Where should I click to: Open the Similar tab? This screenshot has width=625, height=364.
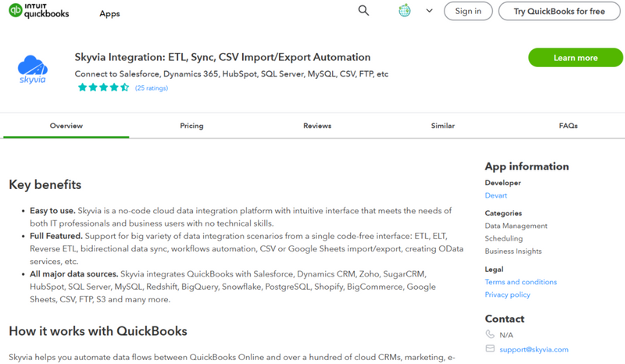[443, 126]
